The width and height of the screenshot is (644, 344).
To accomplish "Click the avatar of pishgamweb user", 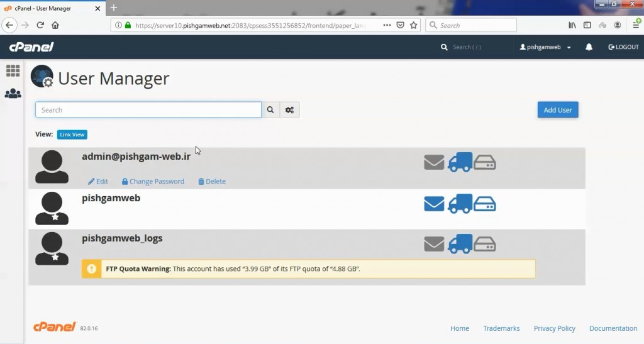I will (52, 208).
